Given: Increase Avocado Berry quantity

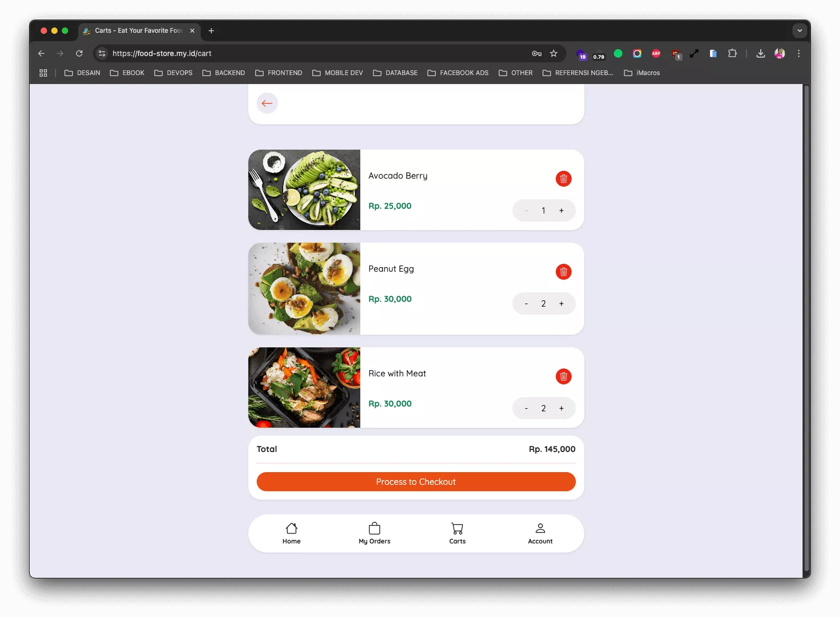Looking at the screenshot, I should click(x=562, y=210).
